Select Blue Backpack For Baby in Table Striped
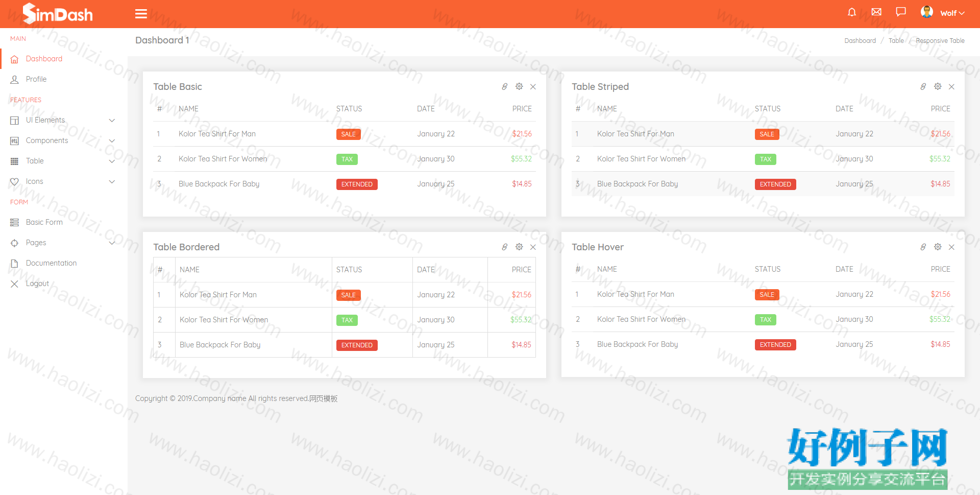This screenshot has height=495, width=980. (638, 184)
